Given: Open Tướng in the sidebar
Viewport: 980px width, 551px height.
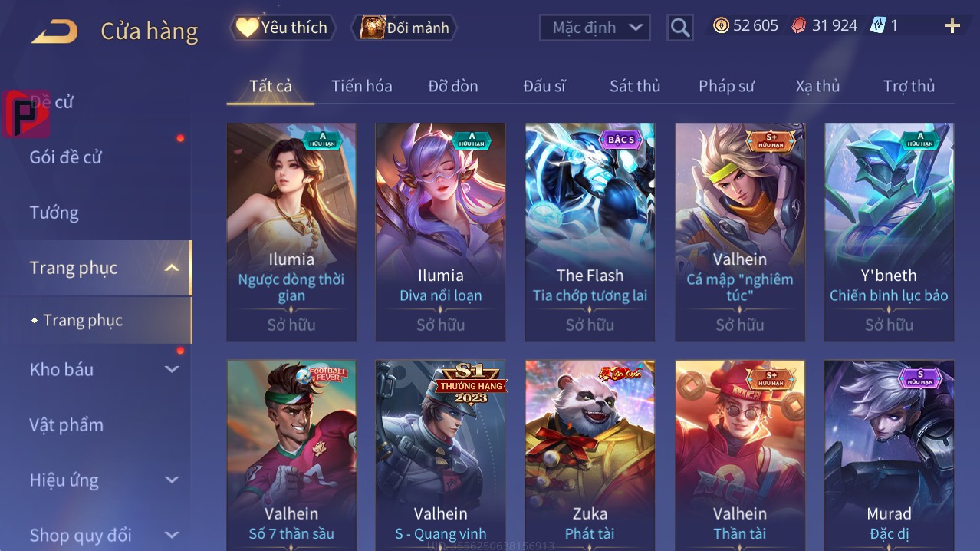Looking at the screenshot, I should (54, 213).
